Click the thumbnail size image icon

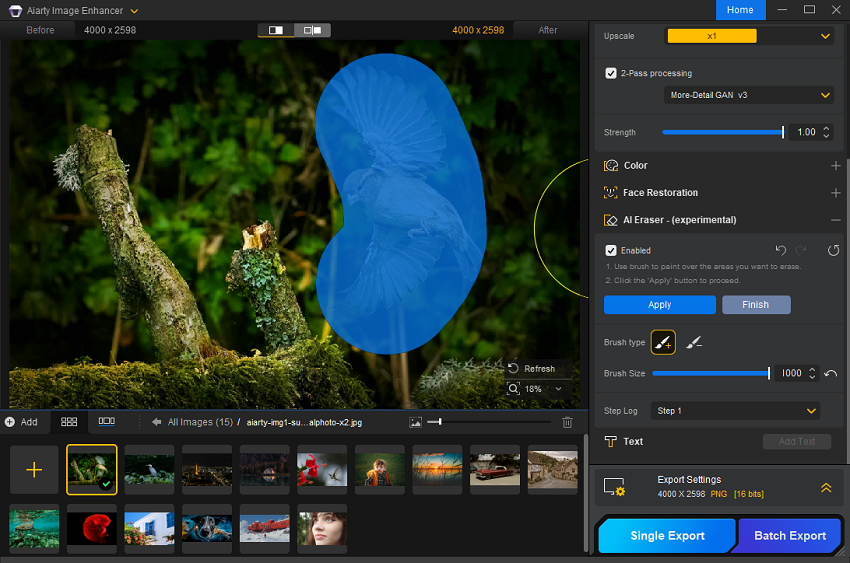pos(415,422)
